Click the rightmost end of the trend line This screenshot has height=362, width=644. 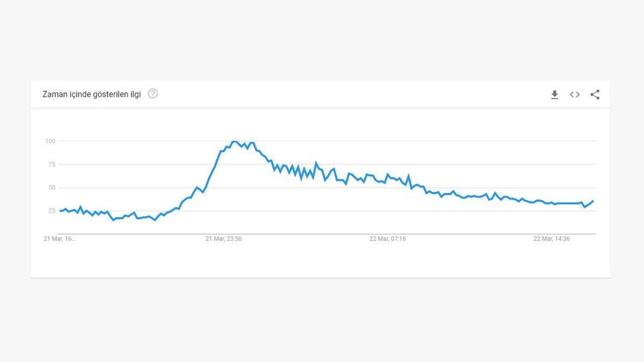point(593,201)
